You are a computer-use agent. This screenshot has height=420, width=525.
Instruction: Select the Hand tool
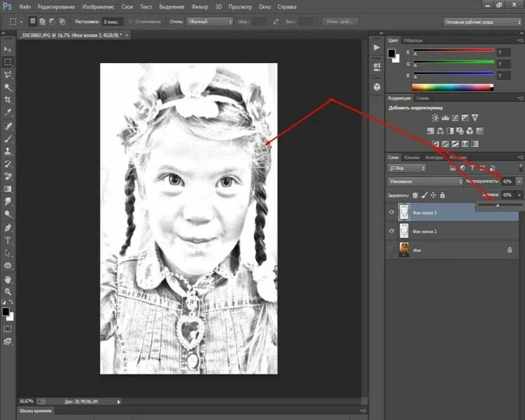(x=8, y=279)
